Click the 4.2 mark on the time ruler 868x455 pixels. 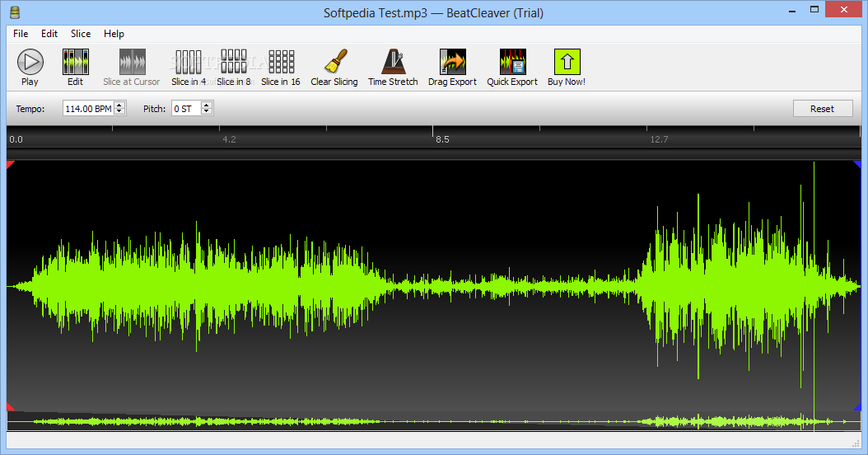point(229,139)
